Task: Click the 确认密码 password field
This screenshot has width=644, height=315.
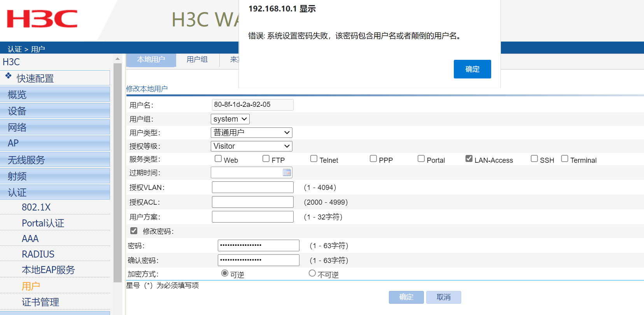Action: tap(259, 260)
